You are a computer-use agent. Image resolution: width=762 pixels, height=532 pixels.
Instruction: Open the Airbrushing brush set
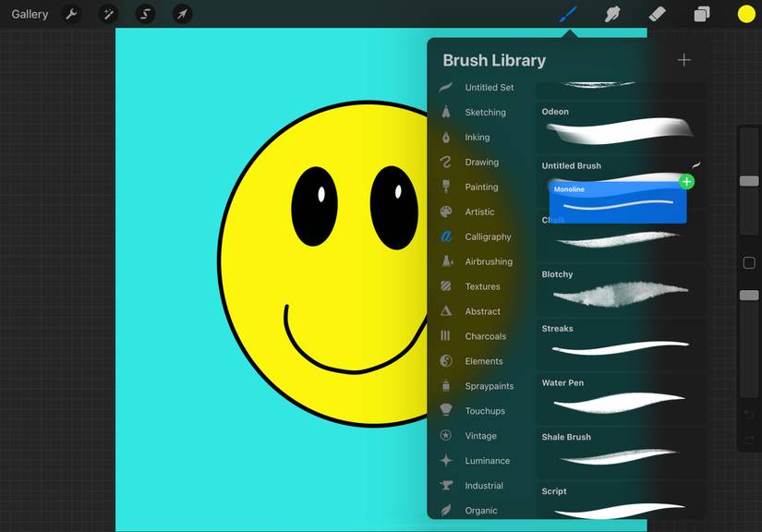(x=477, y=261)
